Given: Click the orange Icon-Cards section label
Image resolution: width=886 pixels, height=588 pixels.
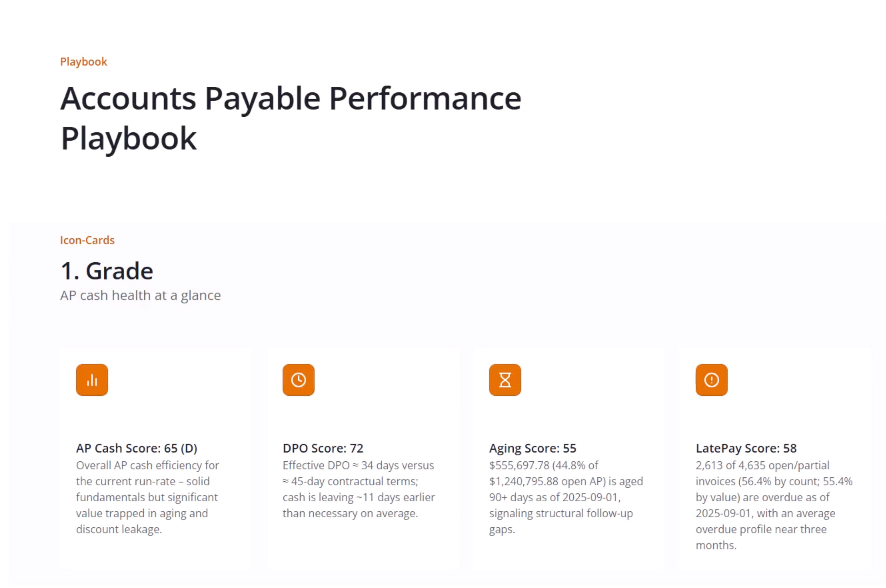Looking at the screenshot, I should coord(87,240).
